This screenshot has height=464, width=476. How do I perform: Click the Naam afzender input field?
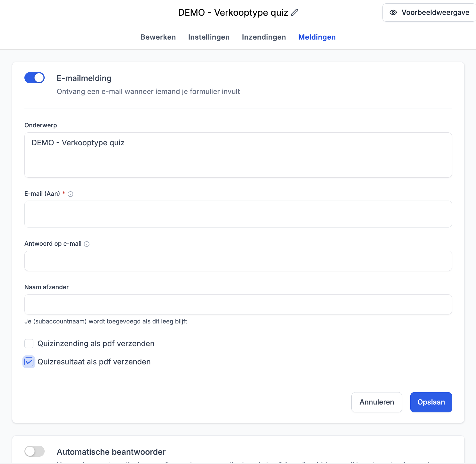(238, 304)
